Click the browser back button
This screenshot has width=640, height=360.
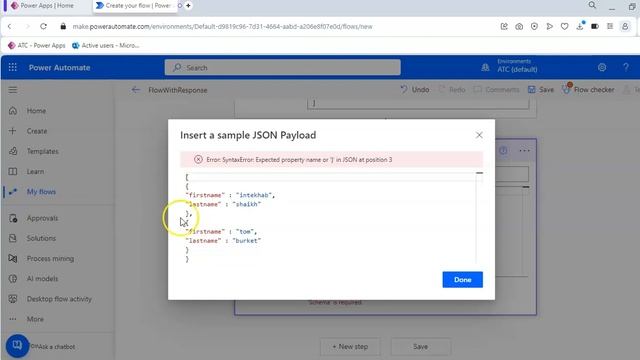[9, 27]
